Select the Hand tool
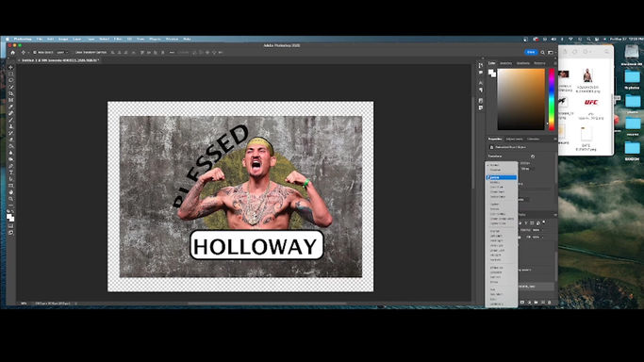 (10, 192)
